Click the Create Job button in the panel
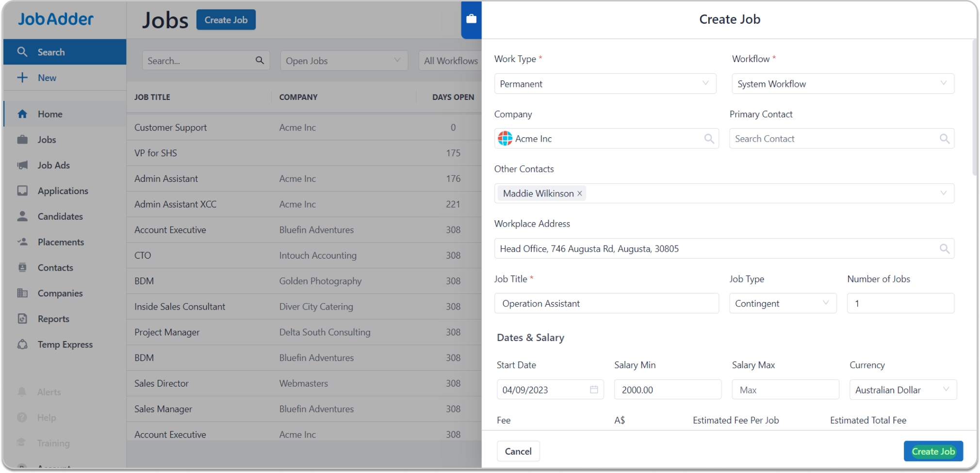This screenshot has width=980, height=473. pyautogui.click(x=932, y=451)
